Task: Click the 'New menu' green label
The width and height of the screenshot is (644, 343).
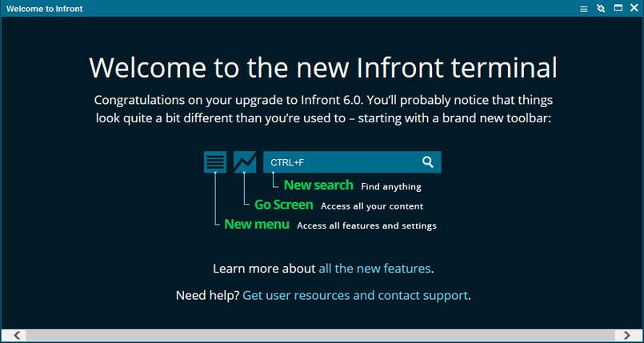Action: point(257,225)
